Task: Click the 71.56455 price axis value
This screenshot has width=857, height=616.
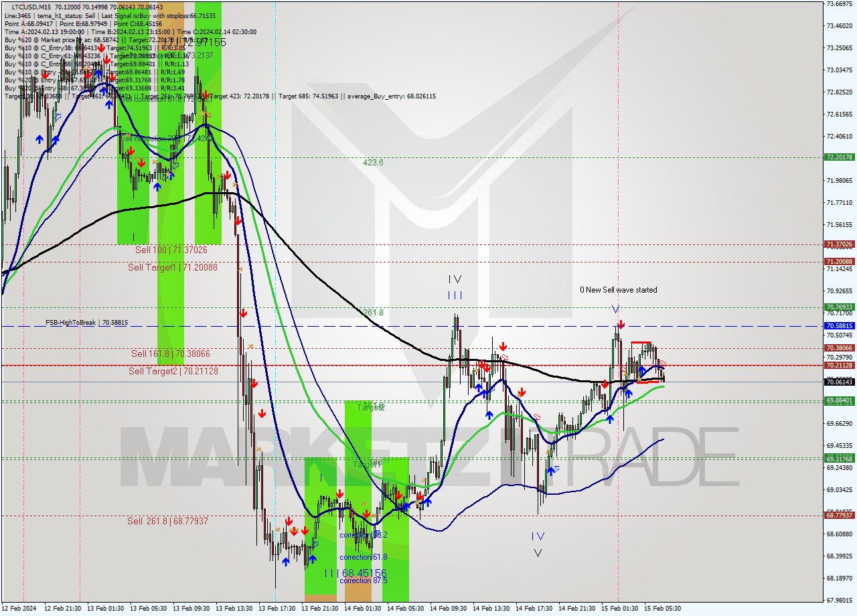Action: click(x=839, y=225)
